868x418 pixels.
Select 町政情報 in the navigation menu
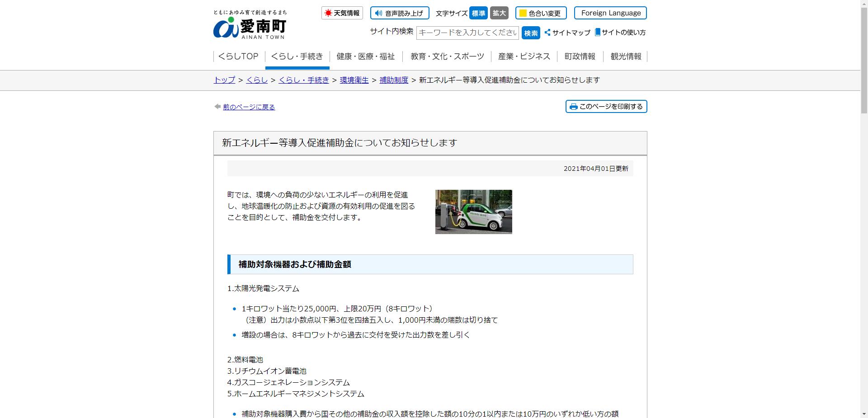click(580, 56)
